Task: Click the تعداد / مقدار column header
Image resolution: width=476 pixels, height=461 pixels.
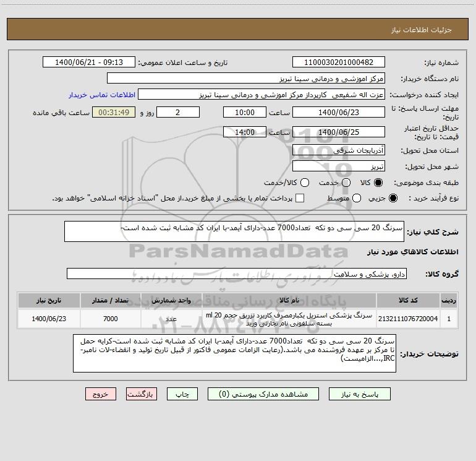Action: [110, 300]
